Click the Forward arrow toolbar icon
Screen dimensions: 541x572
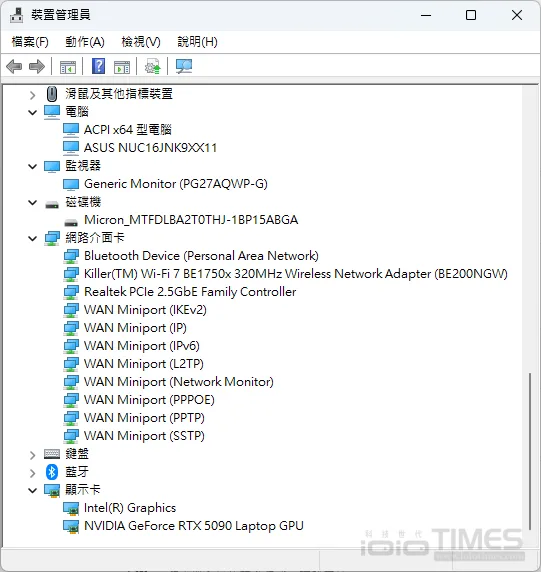[37, 67]
